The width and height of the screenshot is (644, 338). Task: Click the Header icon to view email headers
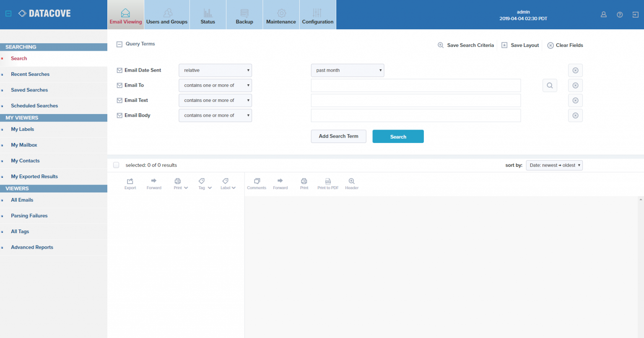click(351, 183)
